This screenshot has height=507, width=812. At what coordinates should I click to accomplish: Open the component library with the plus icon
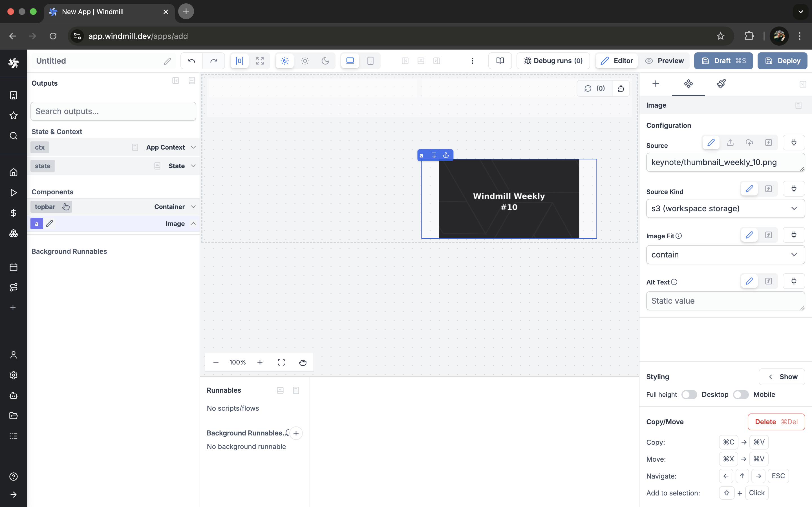[x=656, y=84]
